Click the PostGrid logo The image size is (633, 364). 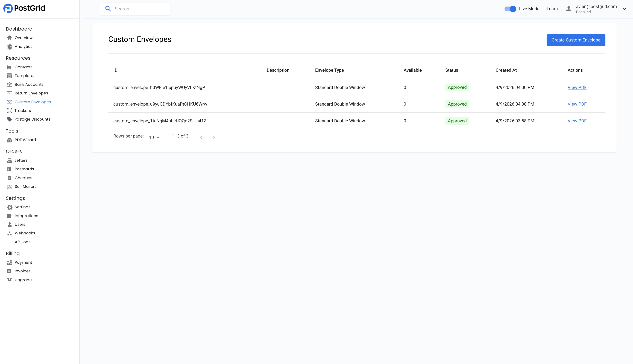(24, 8)
